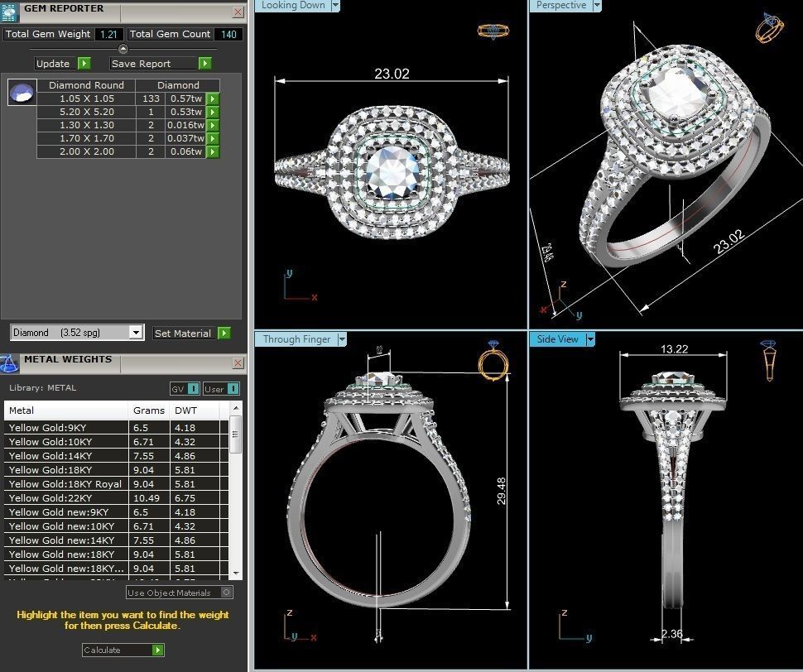Collapse Gem Reporter with the round expander
The image size is (803, 672).
point(123,49)
